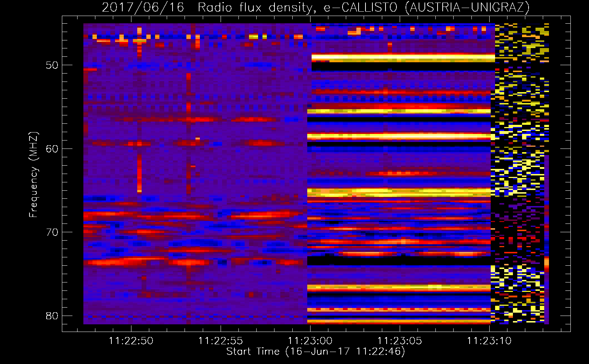Select the 60 MHz frequency tick label
This screenshot has height=364, width=589.
[x=52, y=149]
